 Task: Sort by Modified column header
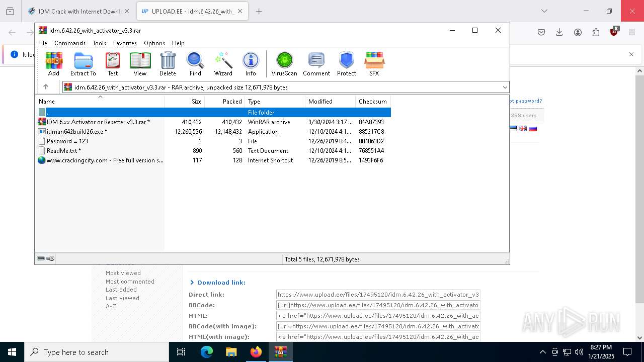coord(331,101)
